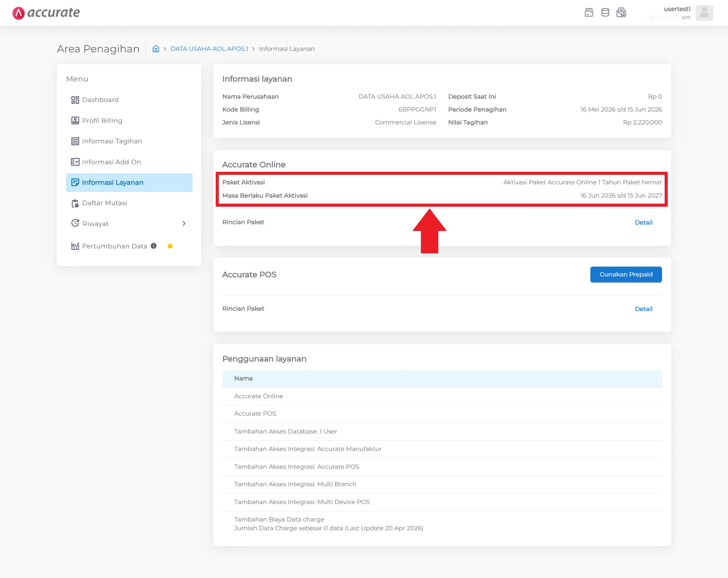Select the Tambahan Akses Database: 1 User row
This screenshot has width=728, height=578.
tap(442, 432)
